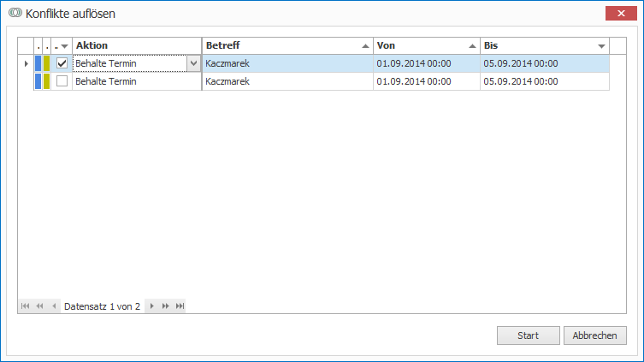Uncheck the first row's checkbox
Image resolution: width=644 pixels, height=362 pixels.
pyautogui.click(x=62, y=63)
